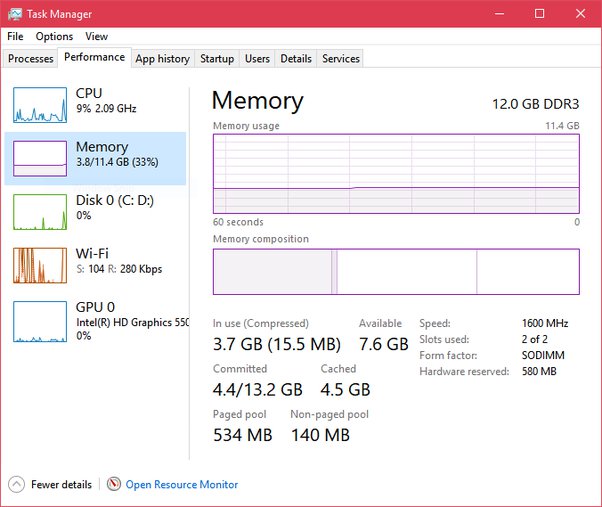Click the 3.8/11.4 GB (33%) memory text
Screen dimensions: 602x507
(117, 162)
